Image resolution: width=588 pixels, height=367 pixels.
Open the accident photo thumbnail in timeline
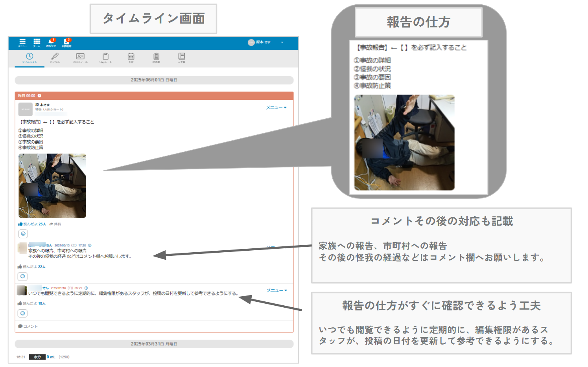(x=52, y=185)
